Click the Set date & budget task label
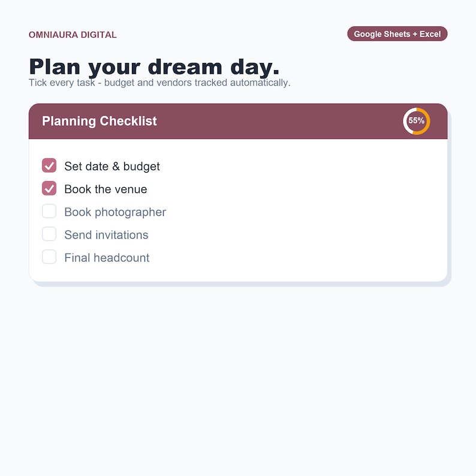Screen dimensions: 476x476 pos(112,166)
